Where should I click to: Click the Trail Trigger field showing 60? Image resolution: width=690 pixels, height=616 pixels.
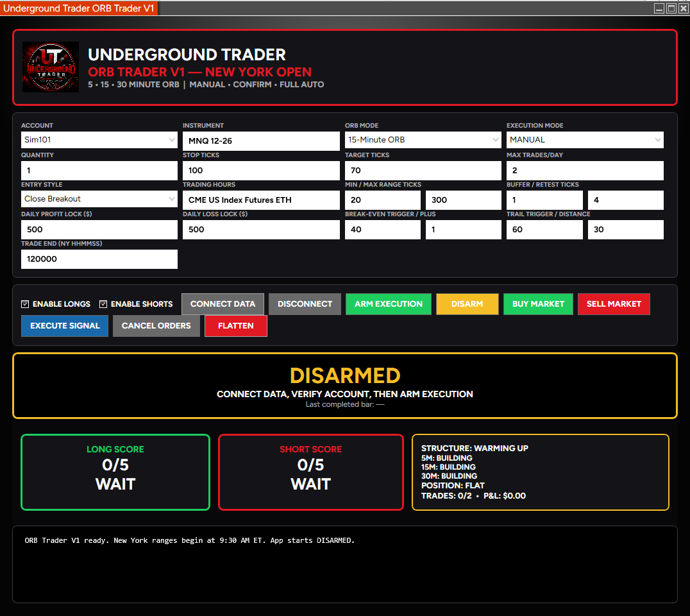544,230
